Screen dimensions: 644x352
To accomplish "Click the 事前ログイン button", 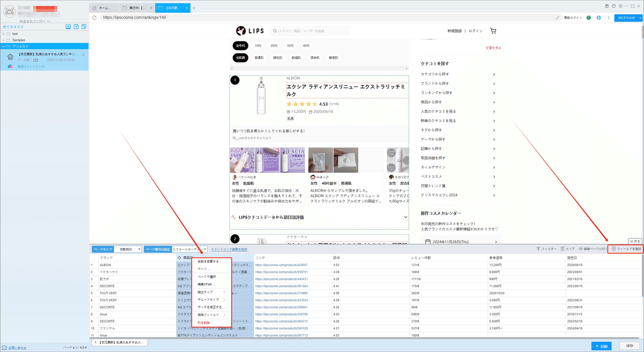I will click(573, 18).
